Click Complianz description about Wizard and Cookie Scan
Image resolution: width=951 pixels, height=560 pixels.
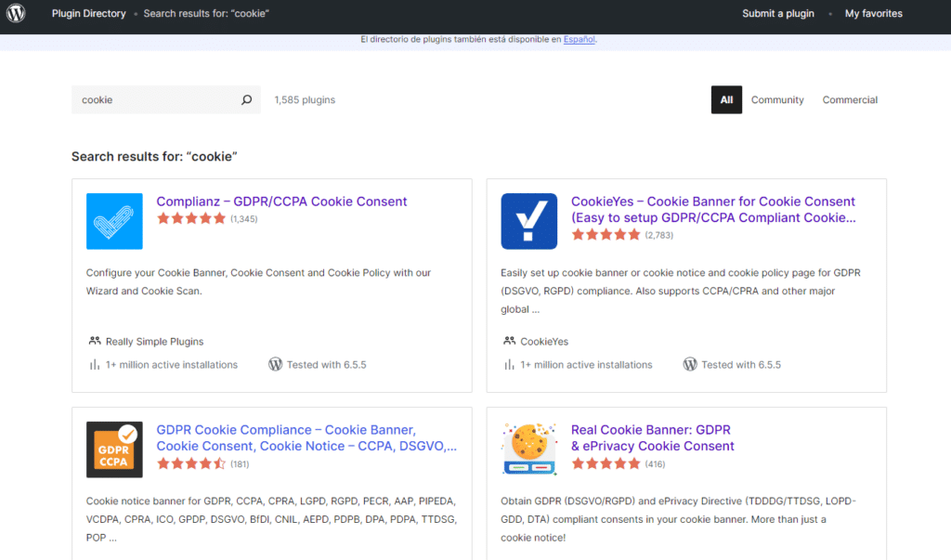tap(258, 282)
